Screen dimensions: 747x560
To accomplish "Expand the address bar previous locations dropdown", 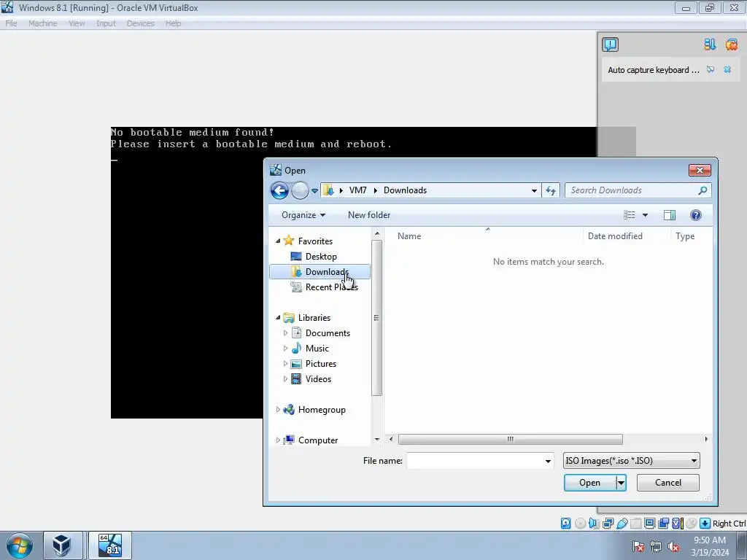I will (534, 190).
